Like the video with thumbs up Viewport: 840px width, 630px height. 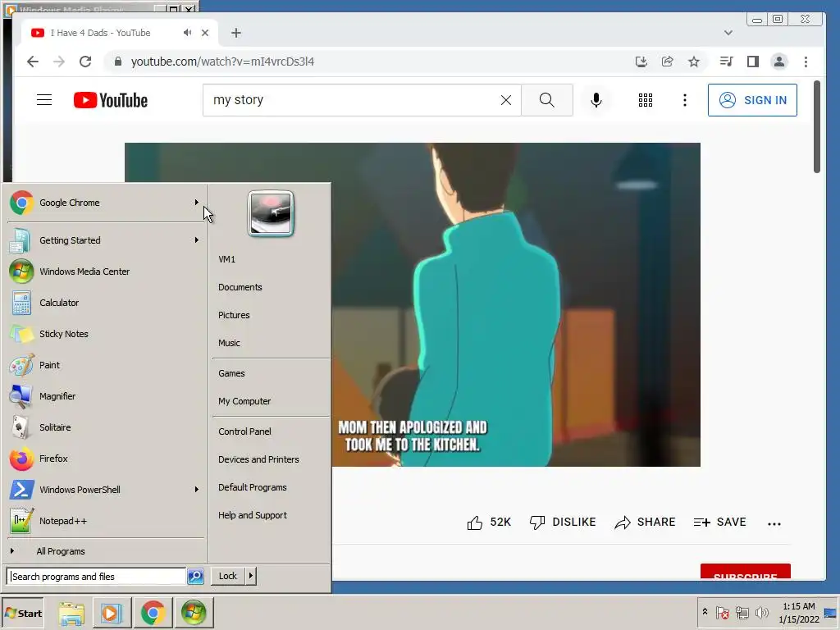coord(489,523)
